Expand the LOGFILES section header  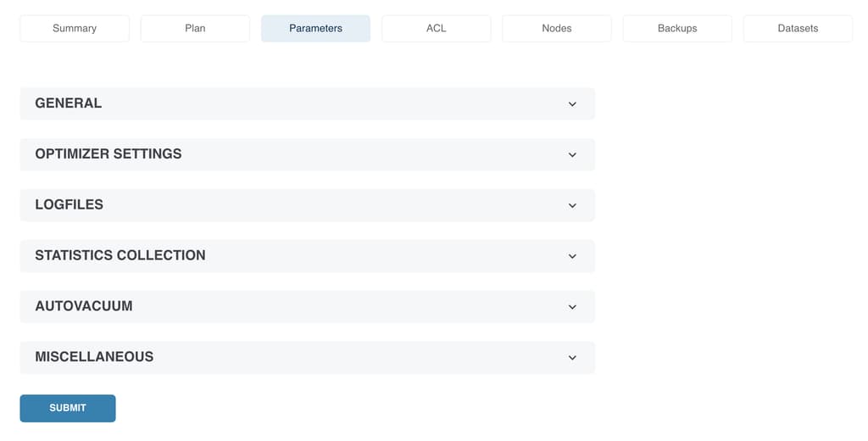(x=307, y=205)
